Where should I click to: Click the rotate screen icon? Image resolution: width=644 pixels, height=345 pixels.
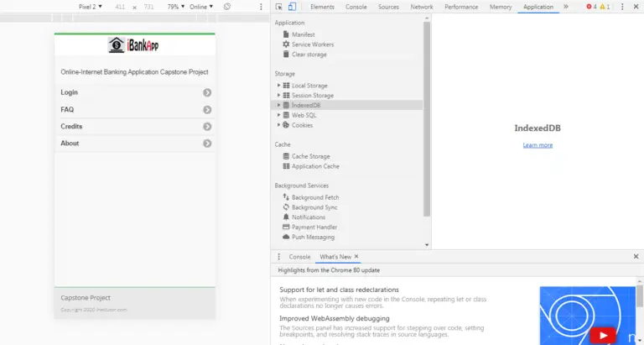coord(227,7)
